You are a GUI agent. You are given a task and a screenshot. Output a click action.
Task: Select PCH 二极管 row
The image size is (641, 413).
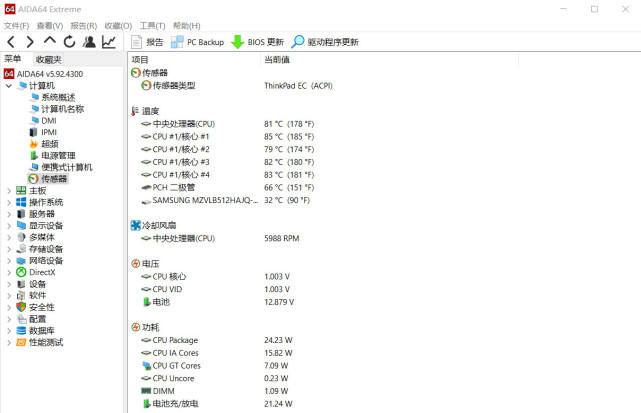[x=227, y=187]
